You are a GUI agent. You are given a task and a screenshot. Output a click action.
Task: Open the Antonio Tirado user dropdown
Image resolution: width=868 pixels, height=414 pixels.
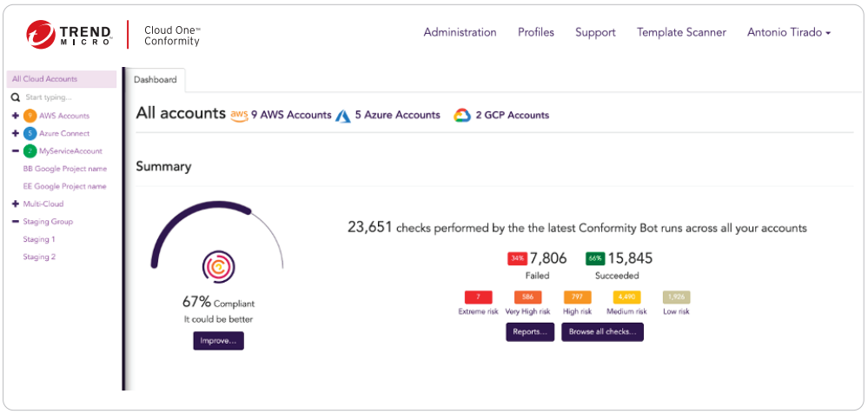[x=789, y=33]
